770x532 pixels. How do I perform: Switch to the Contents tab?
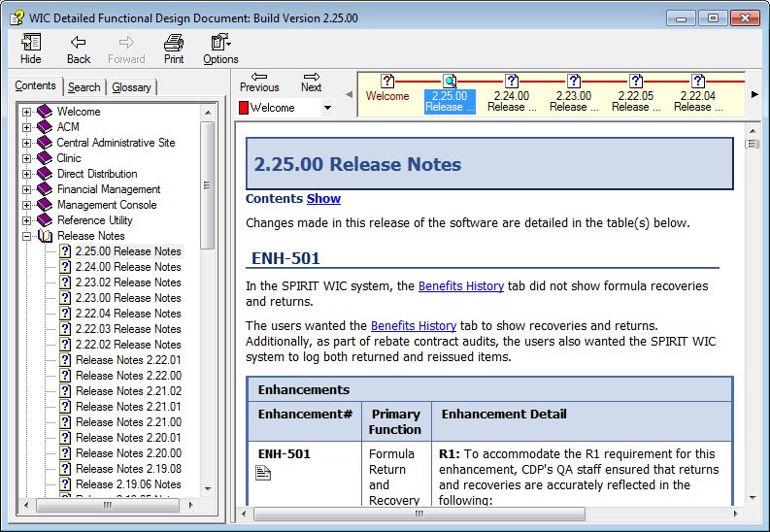[35, 85]
